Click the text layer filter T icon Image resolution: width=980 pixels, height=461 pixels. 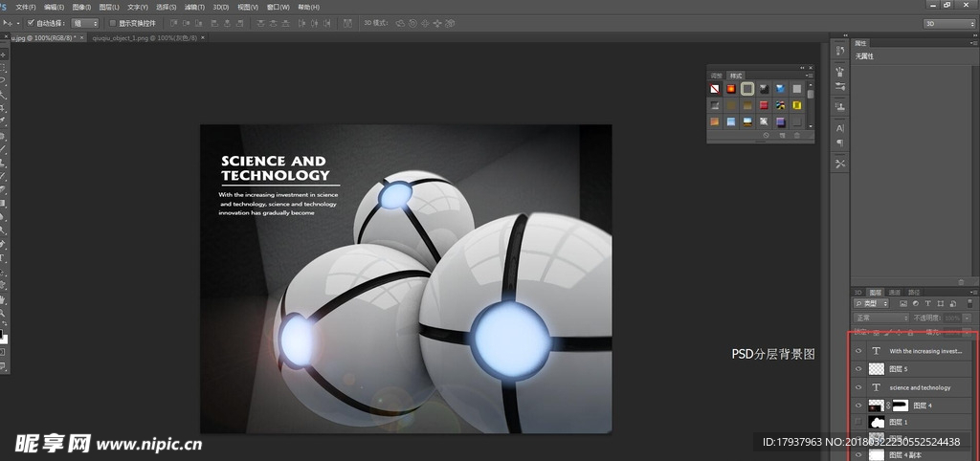927,304
